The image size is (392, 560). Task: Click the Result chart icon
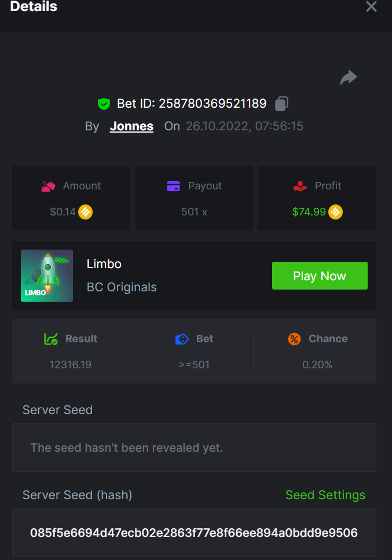click(51, 339)
